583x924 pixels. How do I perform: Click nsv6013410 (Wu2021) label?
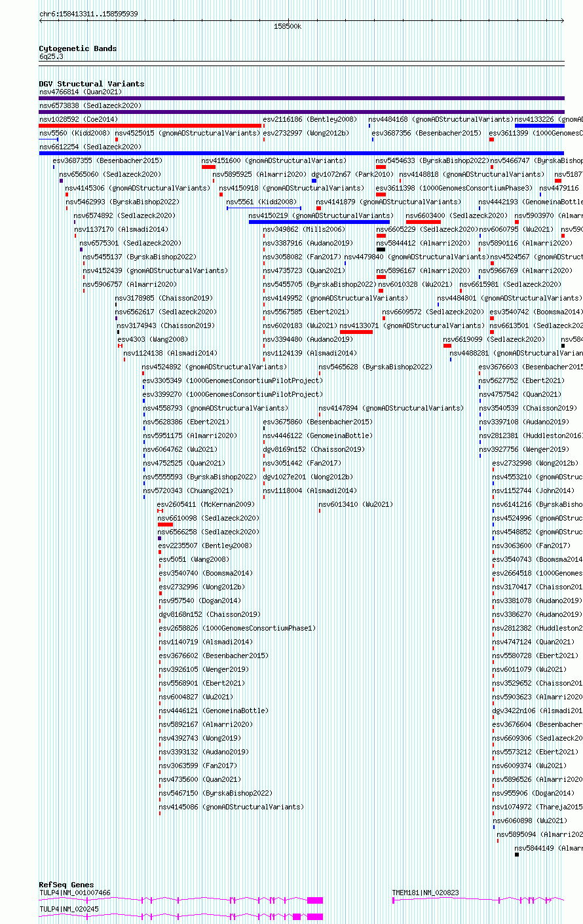click(x=356, y=504)
